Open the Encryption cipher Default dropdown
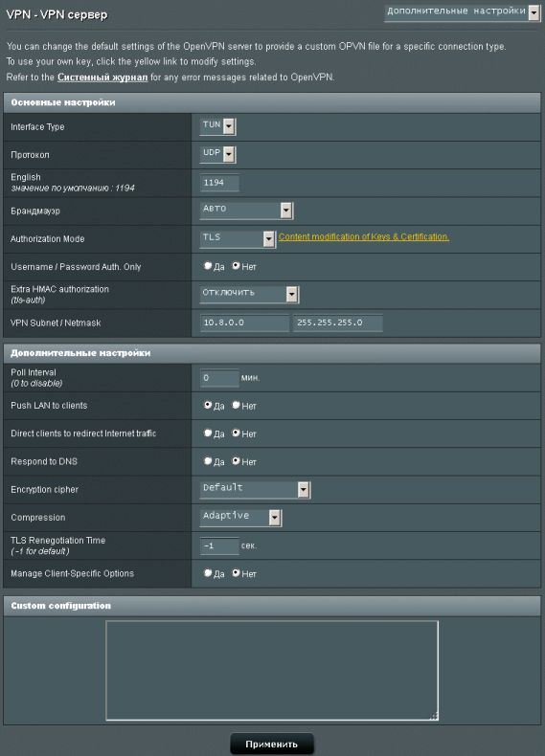This screenshot has width=545, height=756. point(255,489)
